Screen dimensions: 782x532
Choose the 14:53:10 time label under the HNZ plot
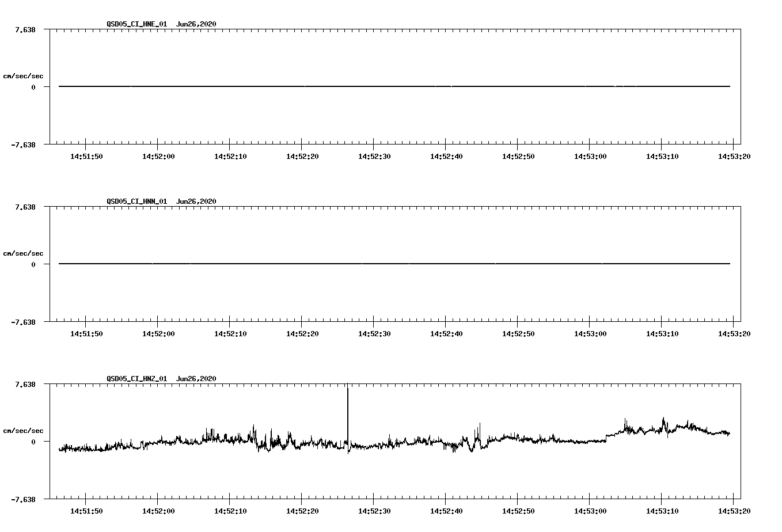[662, 511]
